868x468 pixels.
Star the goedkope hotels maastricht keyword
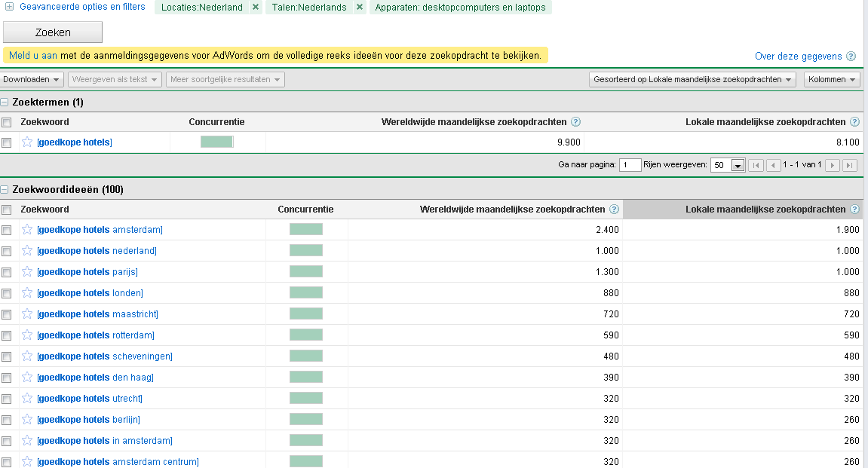(27, 314)
